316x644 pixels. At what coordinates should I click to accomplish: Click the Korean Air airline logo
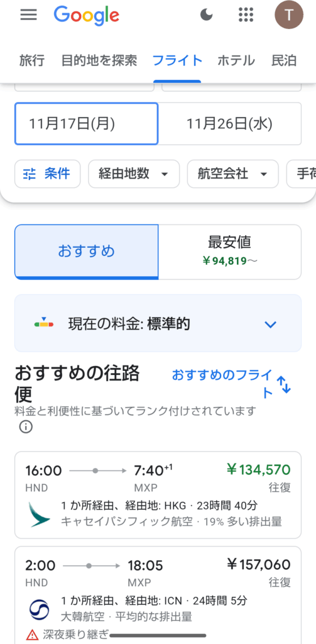[x=40, y=610]
